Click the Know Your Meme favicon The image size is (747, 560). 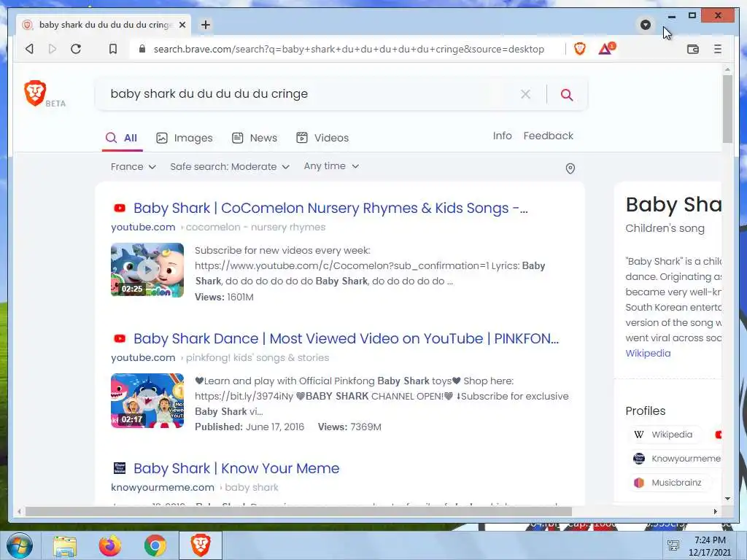point(120,468)
